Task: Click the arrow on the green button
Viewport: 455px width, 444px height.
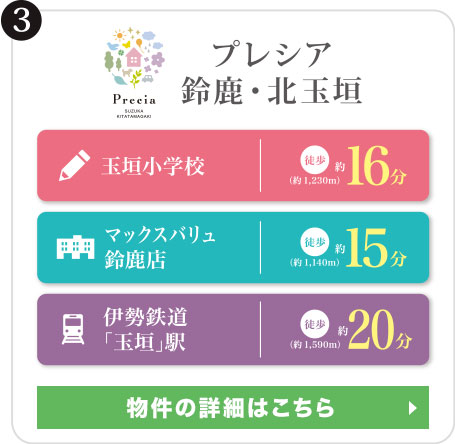Action: coord(413,408)
